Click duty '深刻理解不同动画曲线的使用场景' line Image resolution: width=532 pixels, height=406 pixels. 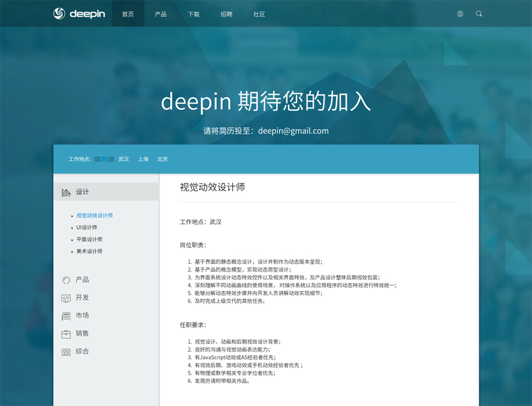coord(296,285)
